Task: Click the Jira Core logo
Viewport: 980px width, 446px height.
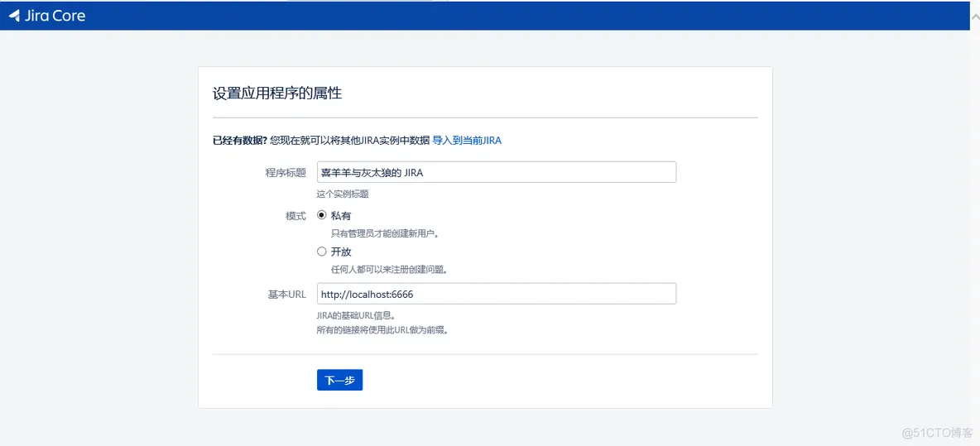Action: tap(47, 16)
